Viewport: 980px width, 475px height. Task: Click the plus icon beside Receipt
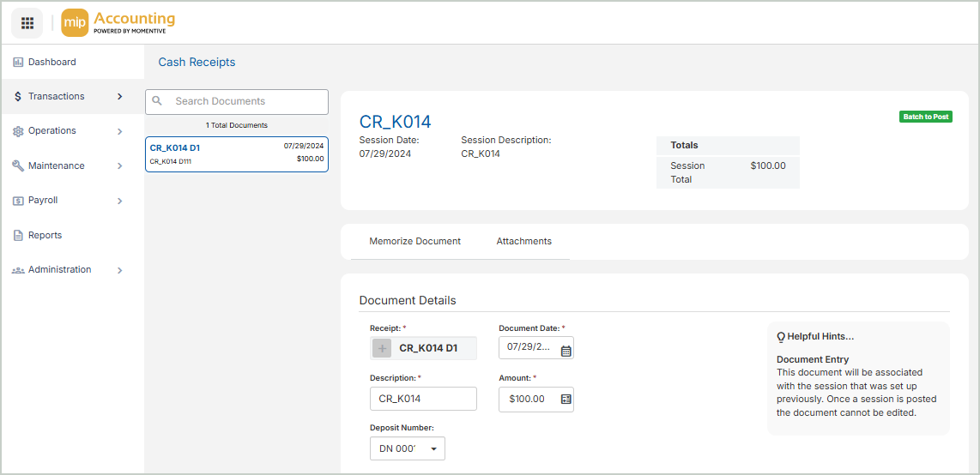pos(383,348)
